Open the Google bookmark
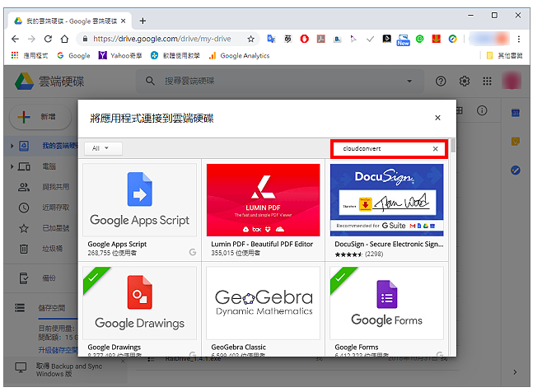Viewport: 542px width, 392px height. point(73,55)
